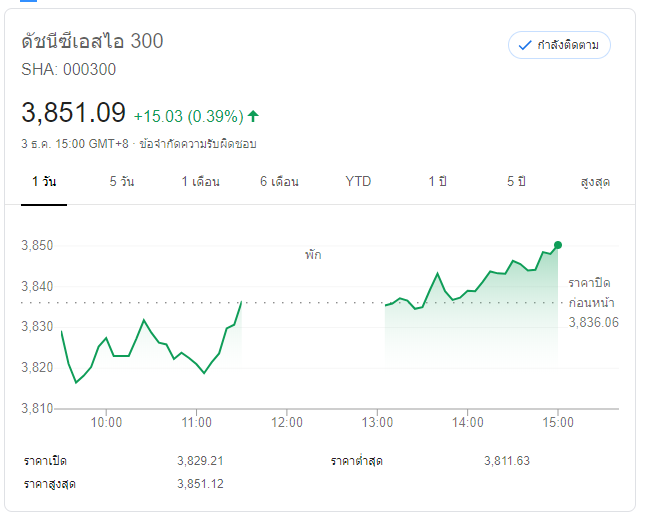Select the YTD tab
This screenshot has width=645, height=522.
point(358,182)
